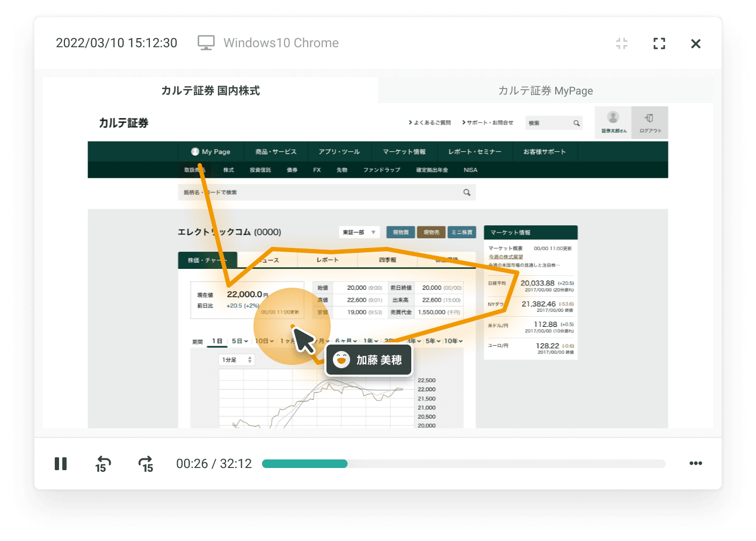Pause the session replay playback
The height and width of the screenshot is (541, 756).
(61, 464)
